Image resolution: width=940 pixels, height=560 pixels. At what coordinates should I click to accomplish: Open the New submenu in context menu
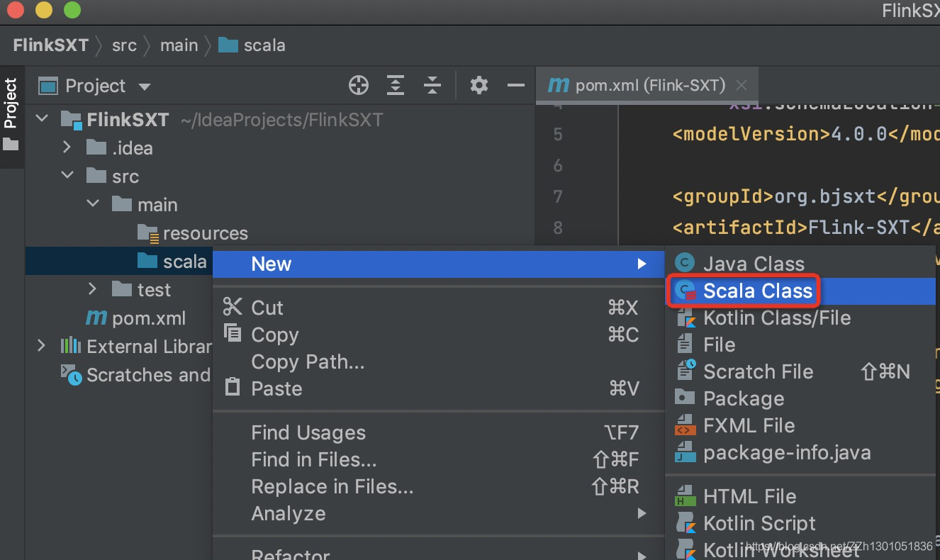(438, 264)
